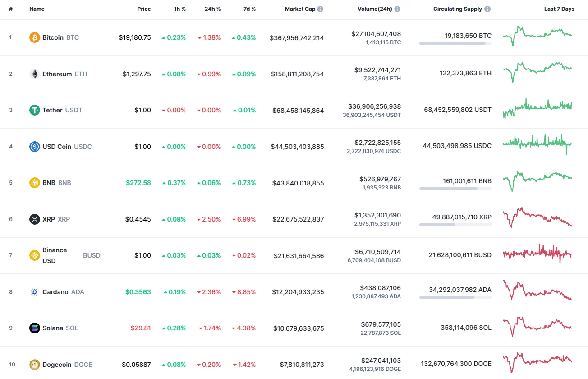Screen dimensions: 588x379
Task: Click the BNB coin logo
Action: (35, 183)
